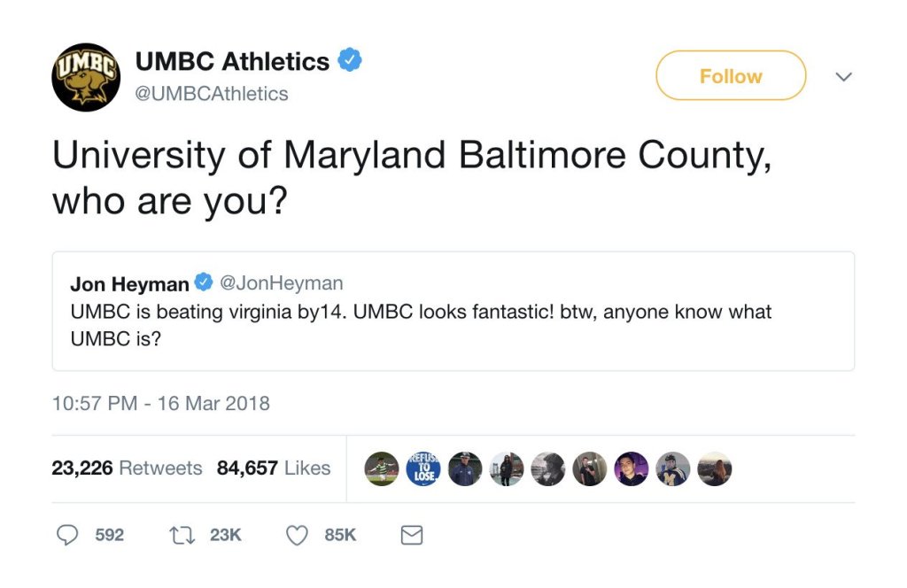Open the purple-background liker avatar
The image size is (907, 588).
[632, 468]
